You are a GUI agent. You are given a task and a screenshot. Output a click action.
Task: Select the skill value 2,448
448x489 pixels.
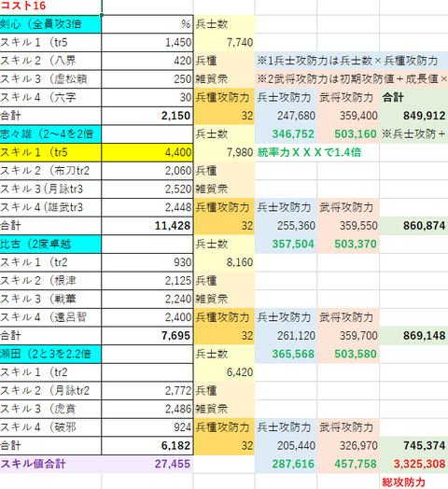click(x=147, y=207)
